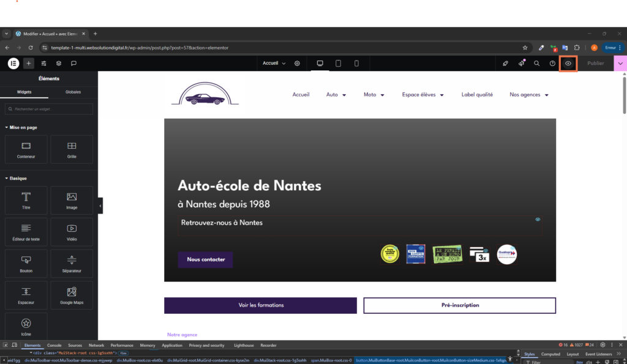Open the Accueil page dropdown
627x364 pixels.
pos(274,63)
